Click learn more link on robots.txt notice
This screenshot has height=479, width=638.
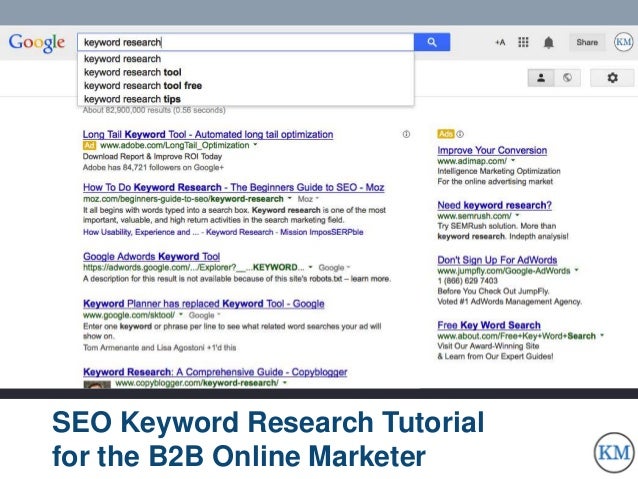[x=371, y=279]
